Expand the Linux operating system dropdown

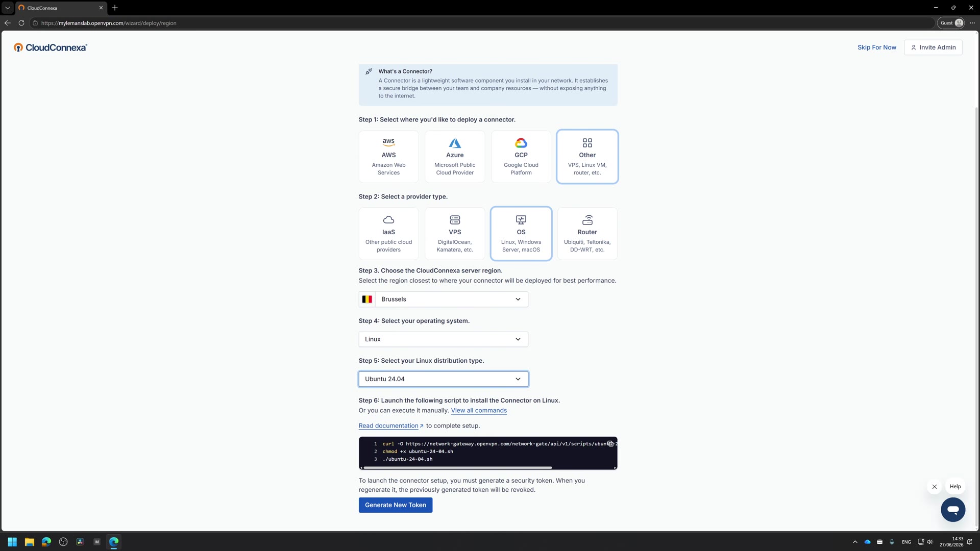pos(443,339)
